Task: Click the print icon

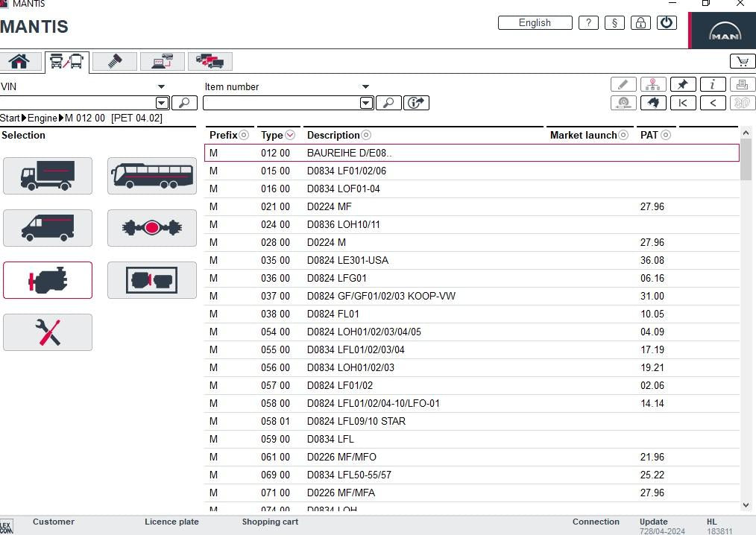Action: click(x=743, y=84)
